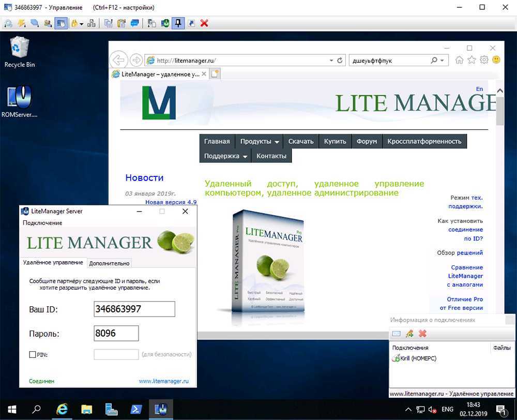This screenshot has width=517, height=420.
Task: Open the Подключение menu in LiteManager Server
Action: coord(42,223)
